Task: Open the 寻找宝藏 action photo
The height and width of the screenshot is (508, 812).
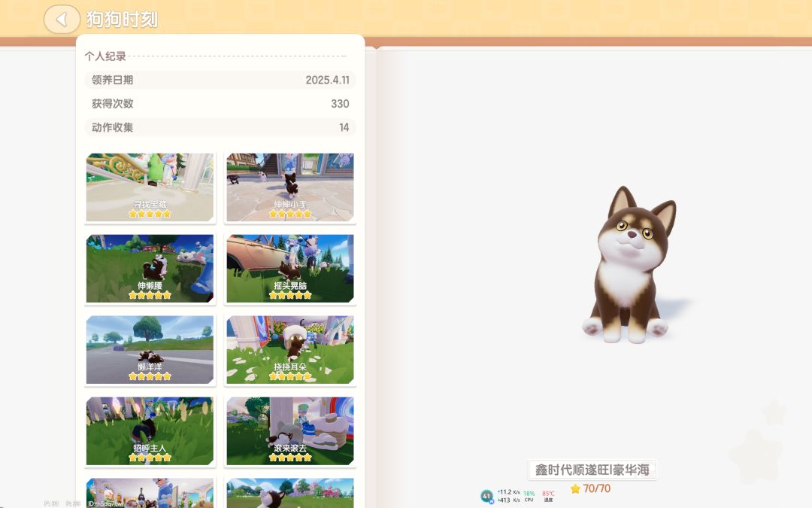Action: [x=150, y=187]
